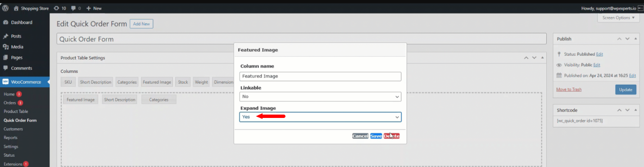Screen dimensions: 644x167
Task: Click the Column name text field
Action: coord(320,77)
